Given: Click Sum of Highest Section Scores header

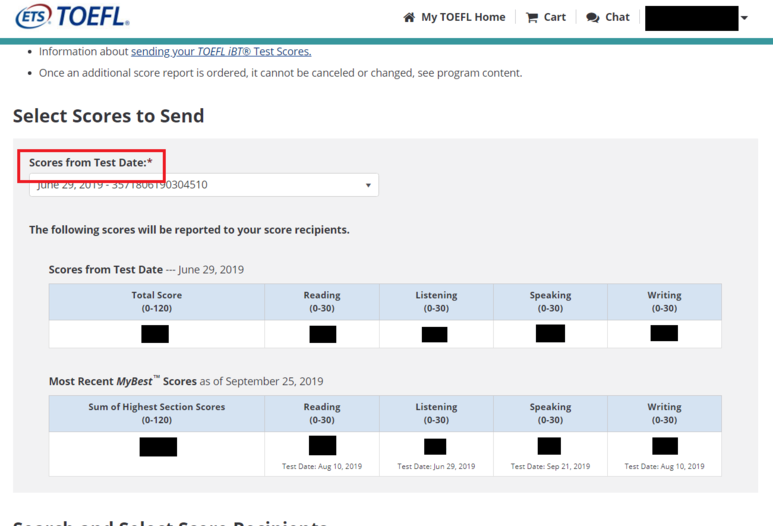Looking at the screenshot, I should pyautogui.click(x=157, y=413).
